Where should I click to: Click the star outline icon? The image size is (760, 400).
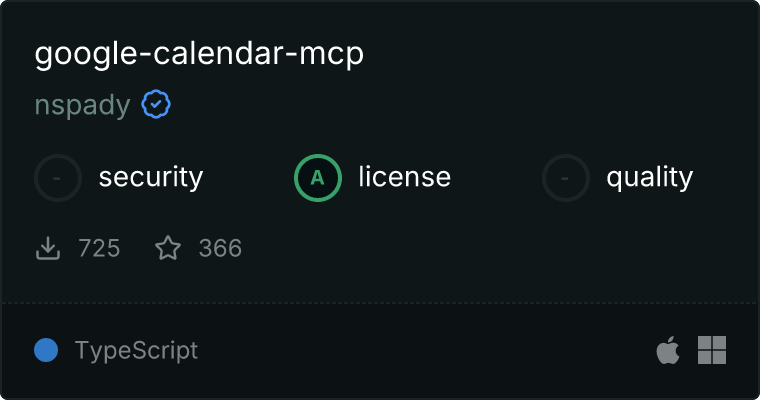click(168, 248)
